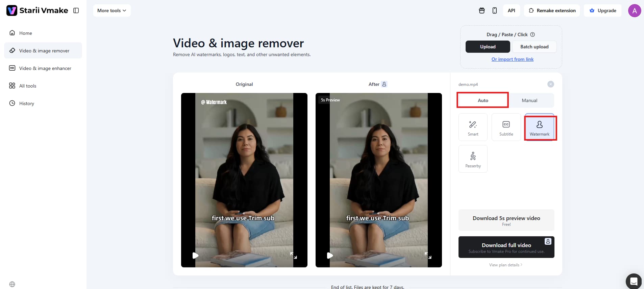Click the demo.mp4 file name
This screenshot has width=644, height=289.
tap(468, 85)
